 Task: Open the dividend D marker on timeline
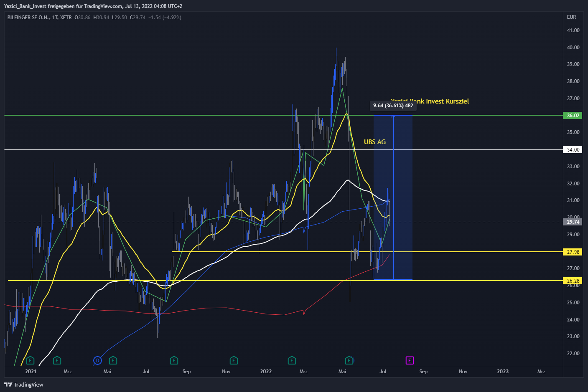coord(97,360)
